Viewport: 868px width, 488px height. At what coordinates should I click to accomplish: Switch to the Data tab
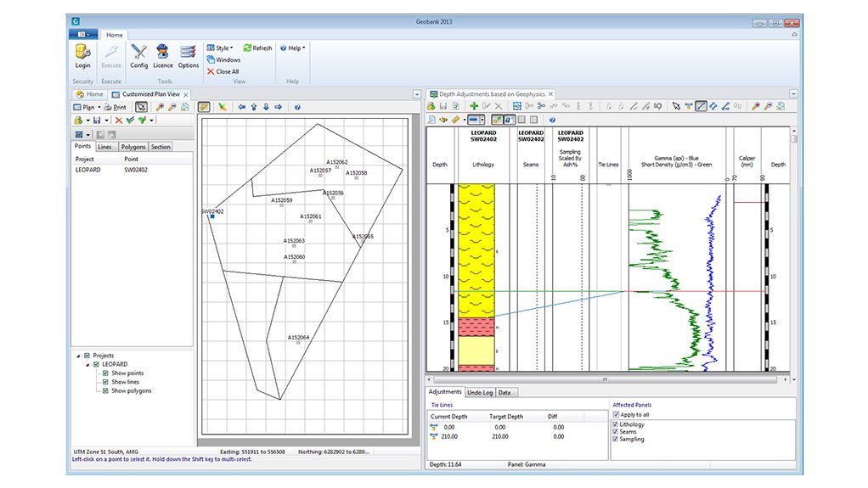pos(504,393)
